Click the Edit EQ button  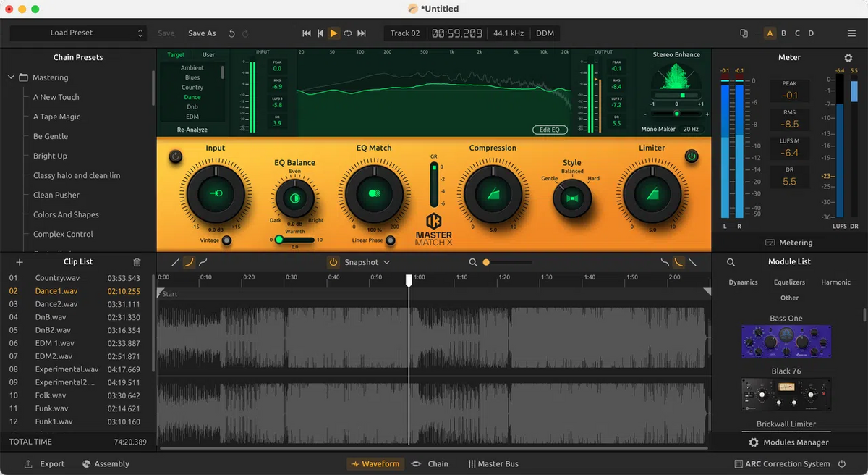coord(549,130)
